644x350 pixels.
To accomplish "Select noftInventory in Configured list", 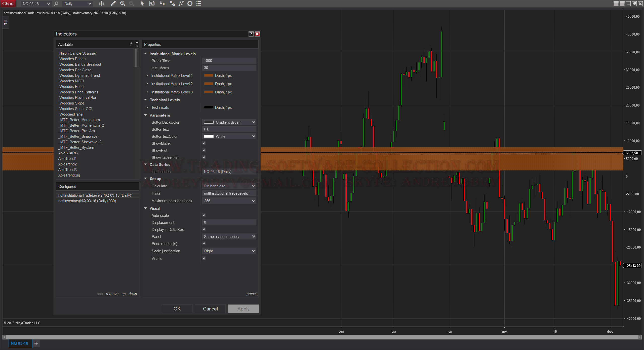I will [x=87, y=201].
